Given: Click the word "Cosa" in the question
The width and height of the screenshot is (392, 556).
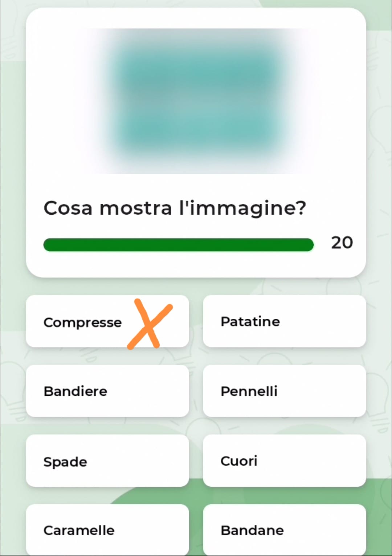Looking at the screenshot, I should click(x=68, y=208).
